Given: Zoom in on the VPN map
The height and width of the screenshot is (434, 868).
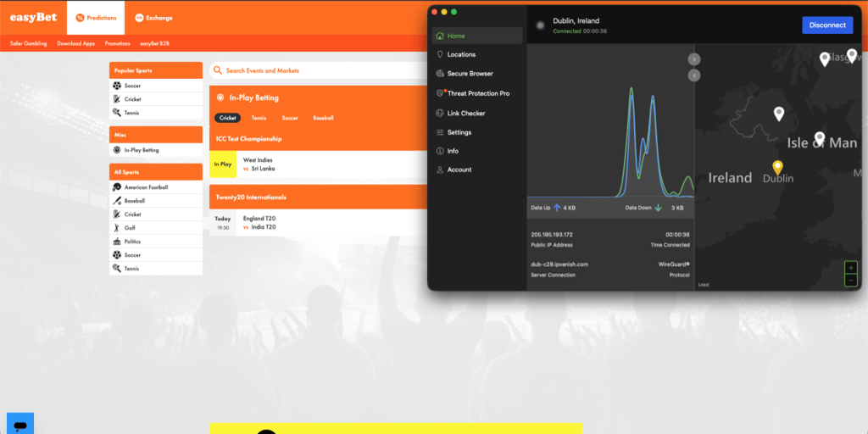Looking at the screenshot, I should pos(851,268).
